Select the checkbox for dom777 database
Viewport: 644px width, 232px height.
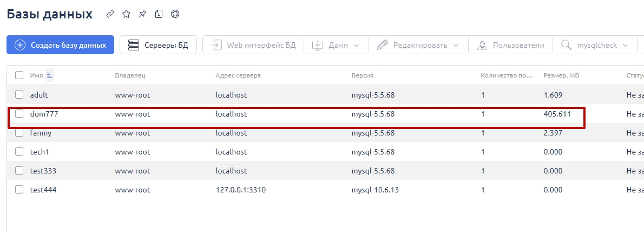point(19,114)
